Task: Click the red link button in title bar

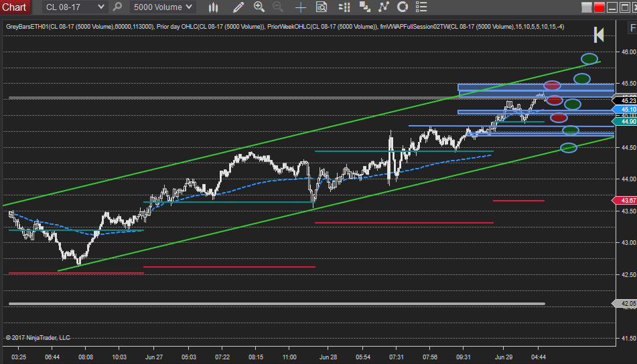Action: coord(599,7)
